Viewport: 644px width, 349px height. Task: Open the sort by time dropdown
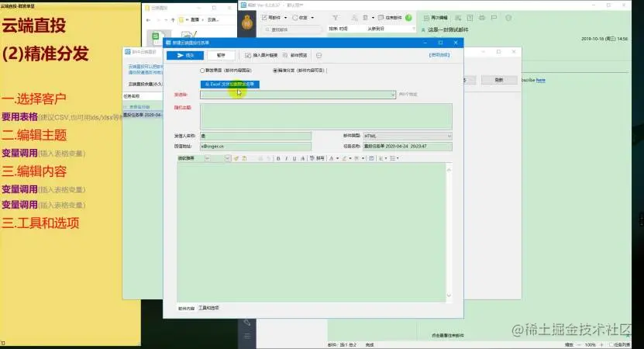point(339,29)
